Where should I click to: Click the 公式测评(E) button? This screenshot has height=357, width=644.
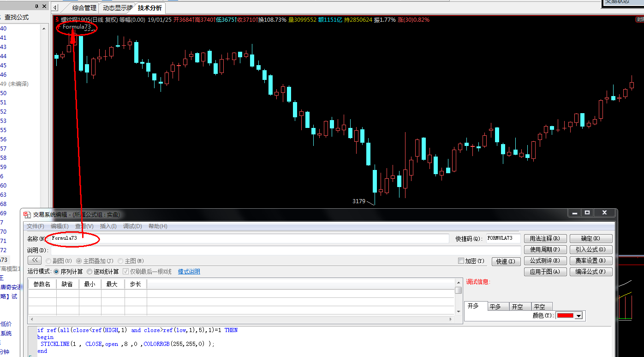pyautogui.click(x=545, y=261)
